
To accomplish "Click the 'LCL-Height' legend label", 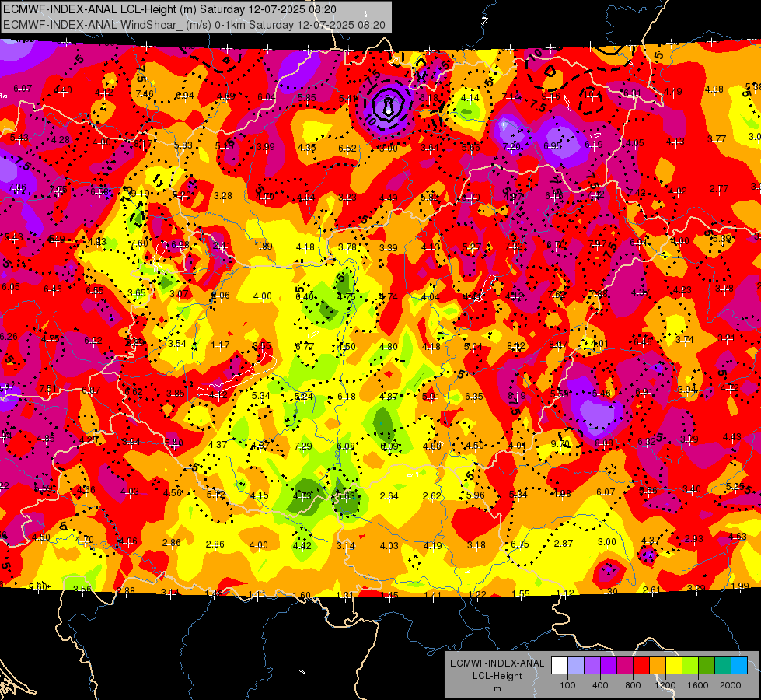I will [x=497, y=676].
